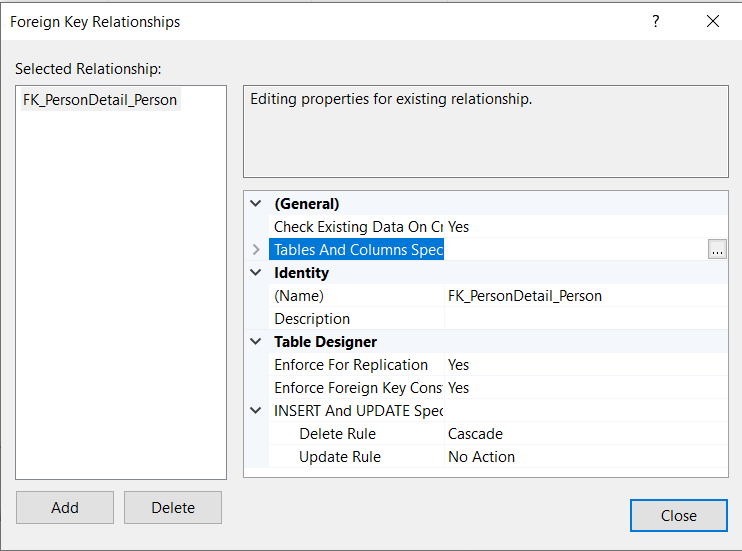Click Check Existing Data On Creation value
The width and height of the screenshot is (742, 551).
click(x=585, y=227)
